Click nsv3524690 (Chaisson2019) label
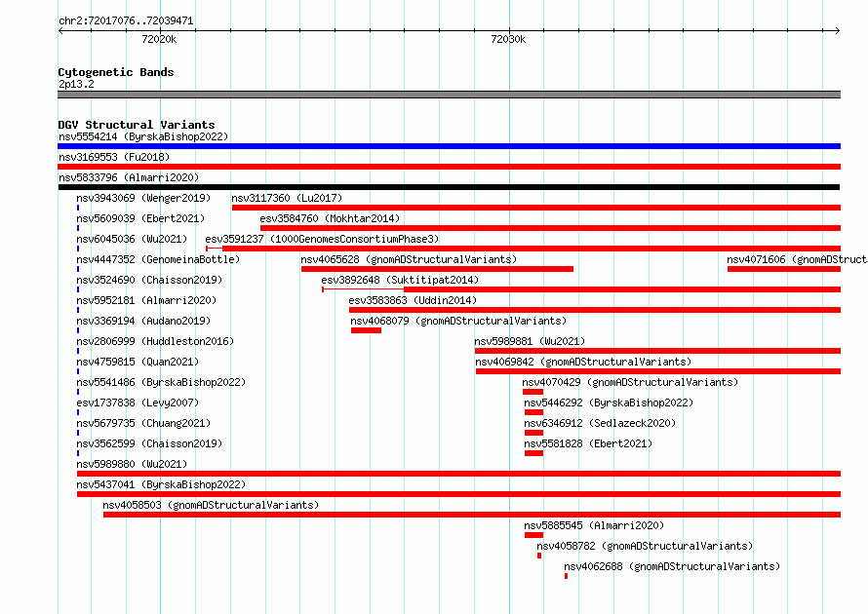 (149, 280)
